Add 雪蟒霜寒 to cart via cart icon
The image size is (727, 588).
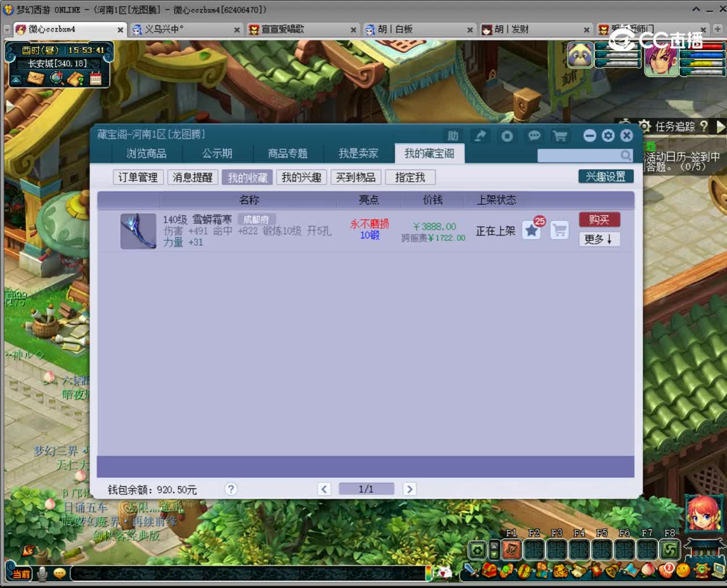559,230
